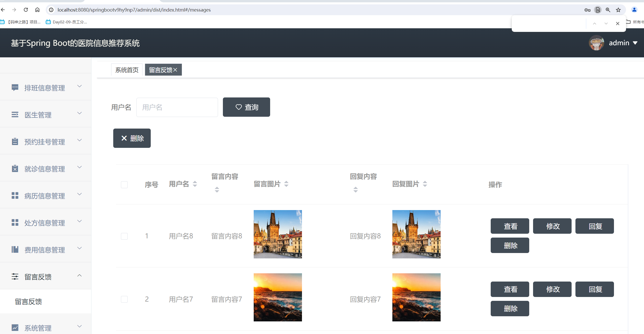Focus the 用户名 search input field

coord(177,107)
